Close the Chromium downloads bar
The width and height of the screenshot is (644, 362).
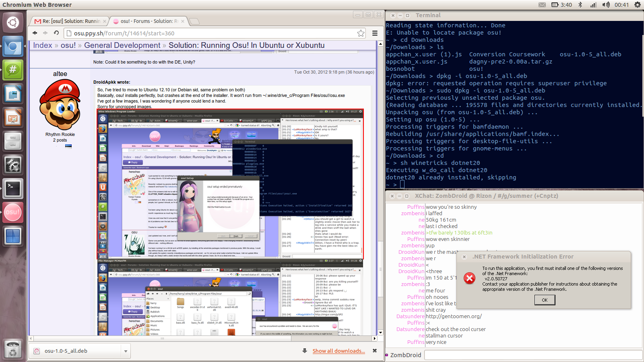(x=375, y=351)
